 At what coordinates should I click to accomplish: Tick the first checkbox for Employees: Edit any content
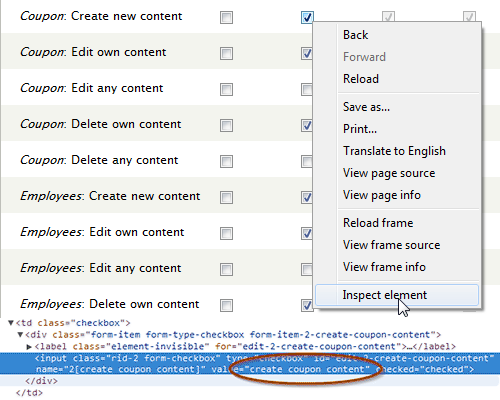[x=226, y=270]
